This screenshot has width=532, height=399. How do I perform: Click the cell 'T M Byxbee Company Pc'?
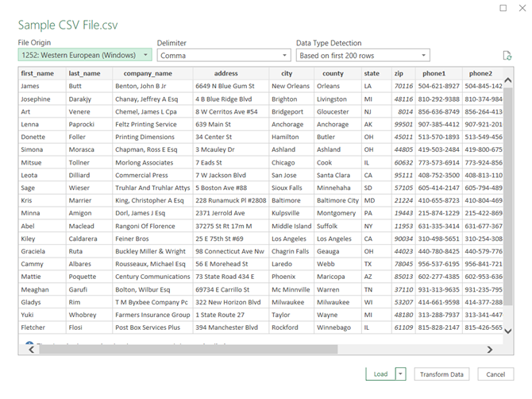[152, 302]
